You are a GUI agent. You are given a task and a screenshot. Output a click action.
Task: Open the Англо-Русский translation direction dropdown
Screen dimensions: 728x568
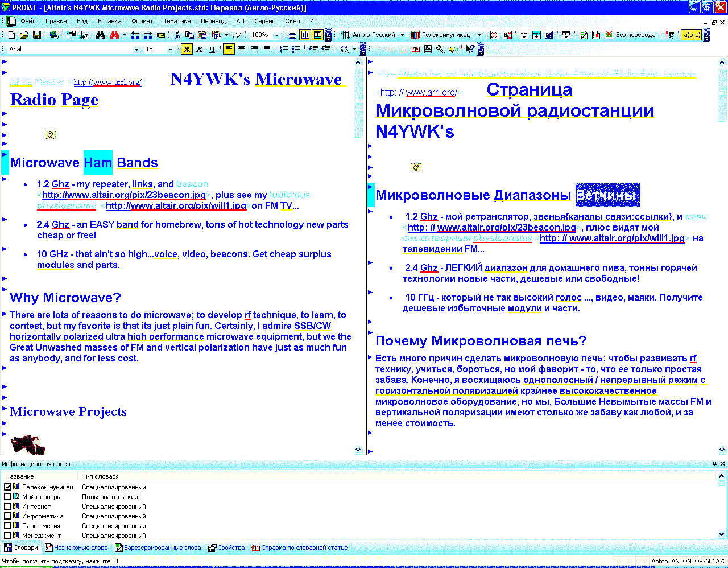click(402, 35)
